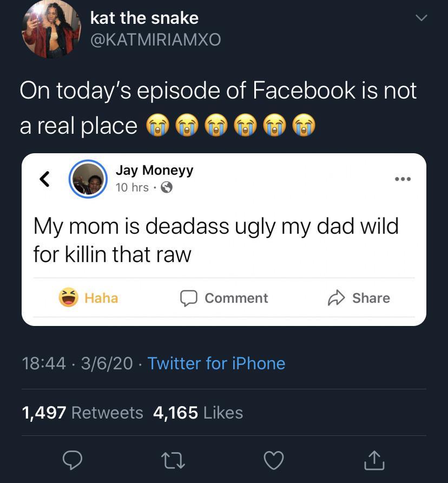Share the tweet via the upload icon
This screenshot has height=483, width=448.
click(x=374, y=461)
